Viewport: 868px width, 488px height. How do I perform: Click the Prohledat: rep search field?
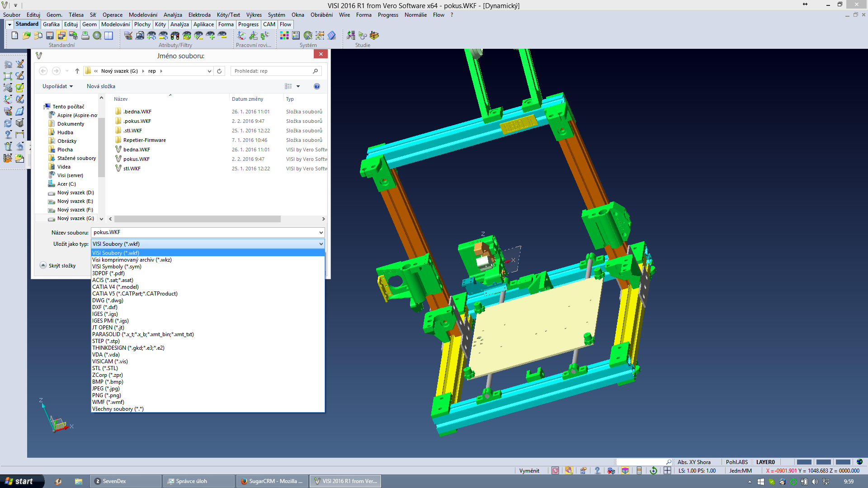271,71
